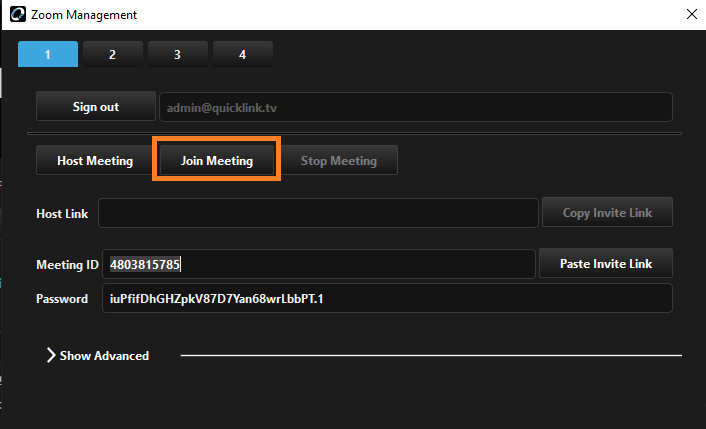
Task: Switch to Zoom instance tab 2
Action: 113,54
